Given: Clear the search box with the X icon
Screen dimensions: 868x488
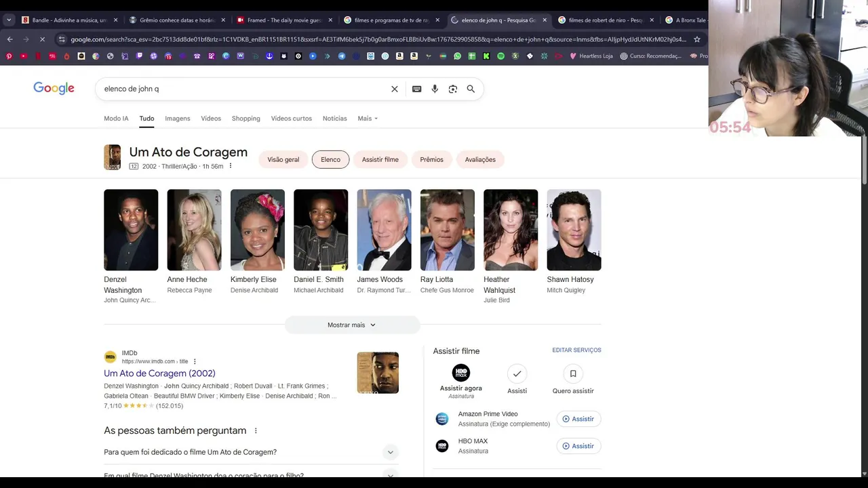Looking at the screenshot, I should point(395,89).
